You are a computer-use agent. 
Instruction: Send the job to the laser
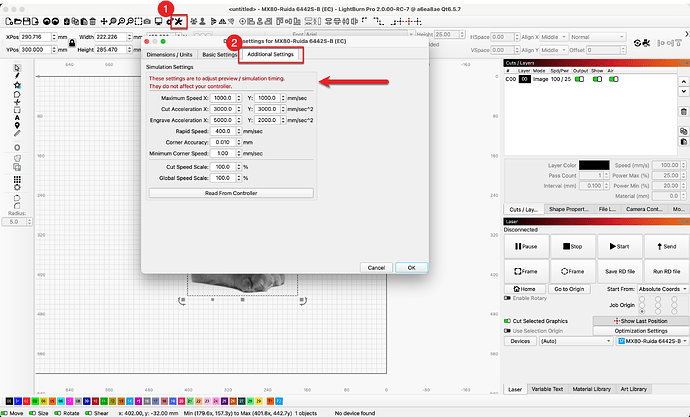click(666, 246)
